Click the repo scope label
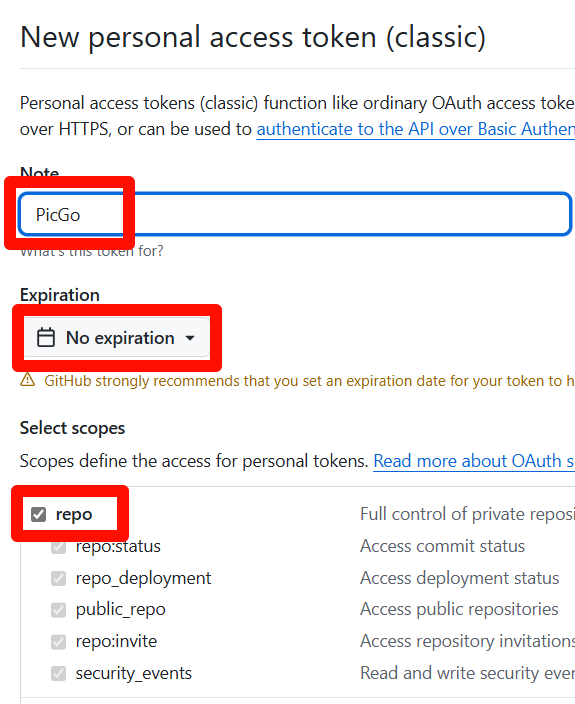Screen dimensions: 575x704 click(x=74, y=515)
